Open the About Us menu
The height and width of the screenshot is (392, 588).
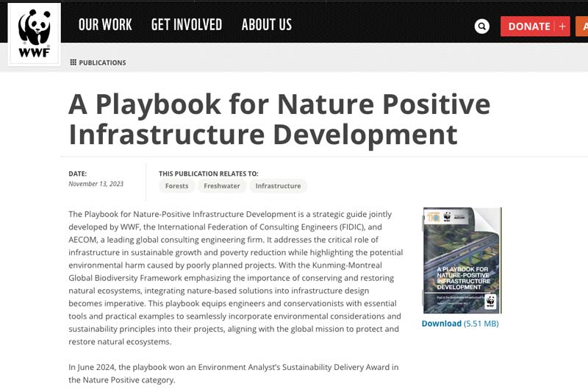[266, 24]
